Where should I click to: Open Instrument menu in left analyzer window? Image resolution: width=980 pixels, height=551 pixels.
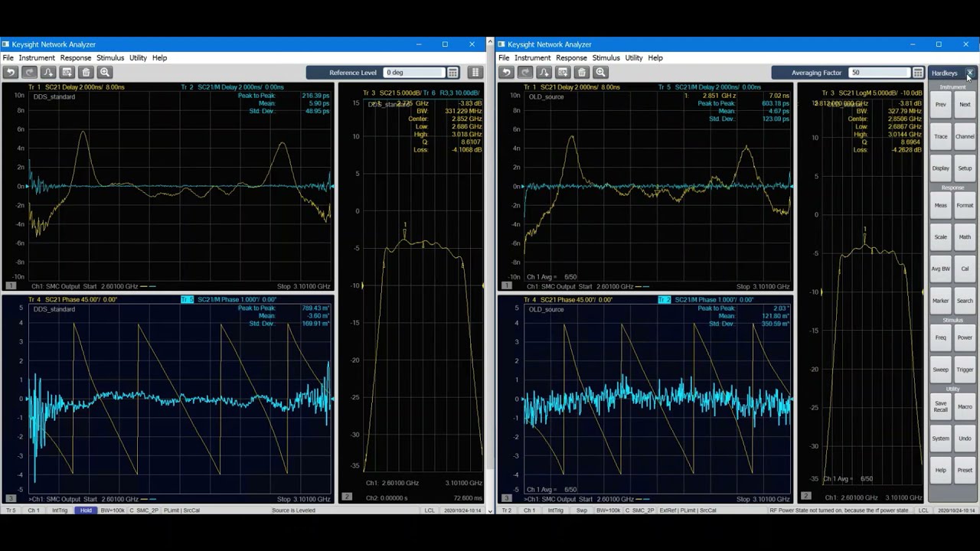(x=37, y=57)
